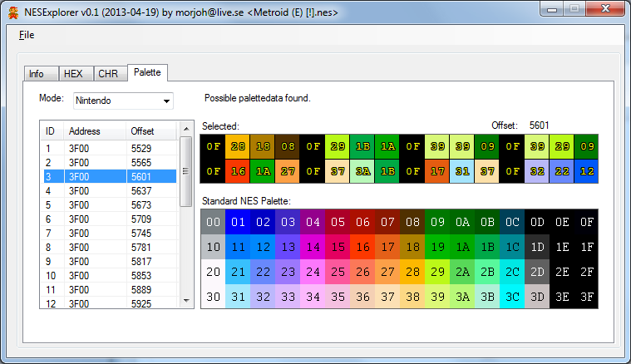Image resolution: width=631 pixels, height=364 pixels.
Task: Minimize the NESExplorer window
Action: 552,9
